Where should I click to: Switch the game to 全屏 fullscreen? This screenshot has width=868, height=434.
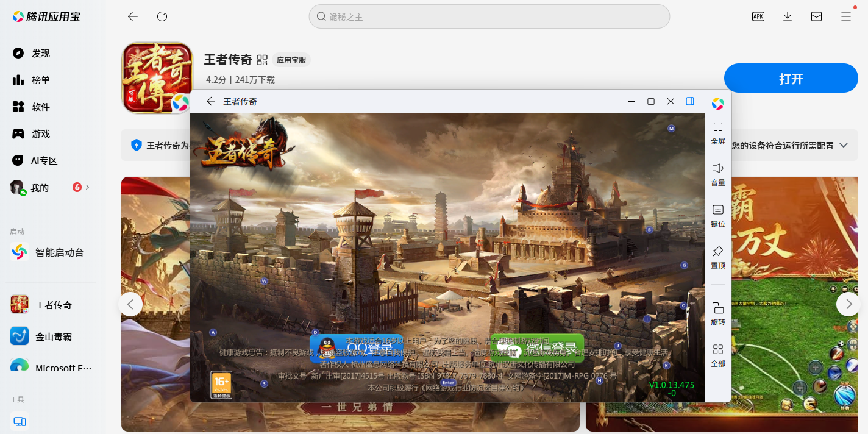tap(718, 133)
